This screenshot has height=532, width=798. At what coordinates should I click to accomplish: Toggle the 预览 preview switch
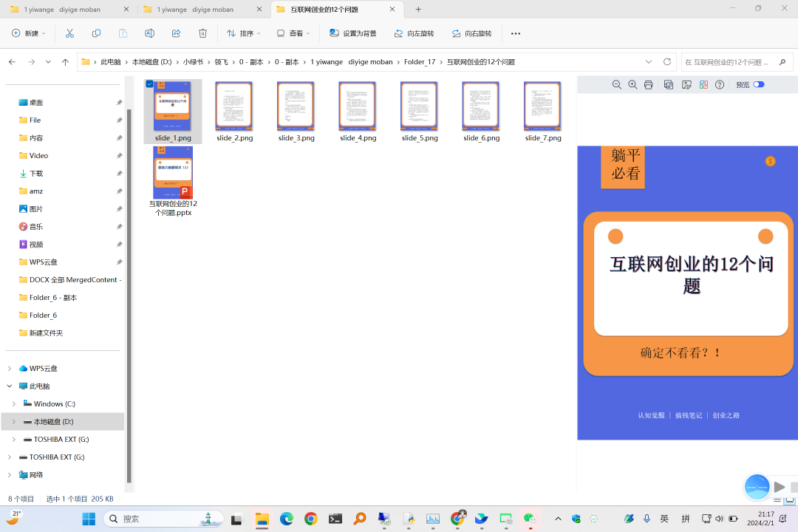pos(759,84)
